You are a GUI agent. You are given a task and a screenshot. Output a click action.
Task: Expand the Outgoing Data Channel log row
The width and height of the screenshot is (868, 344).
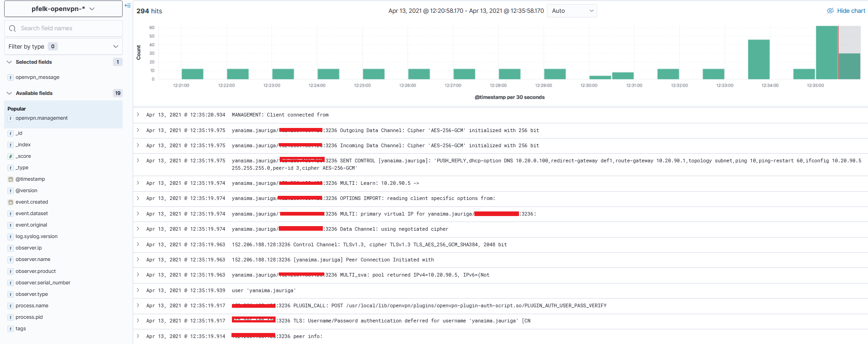click(138, 130)
